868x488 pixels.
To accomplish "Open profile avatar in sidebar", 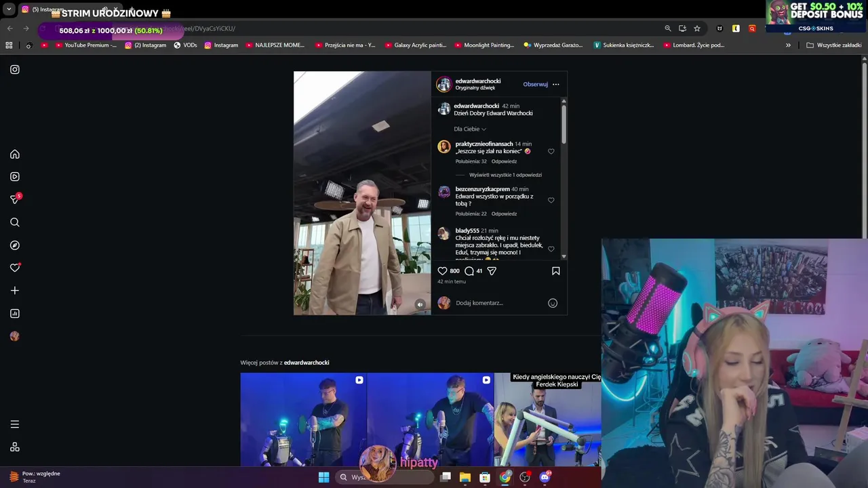I will pos(15,336).
